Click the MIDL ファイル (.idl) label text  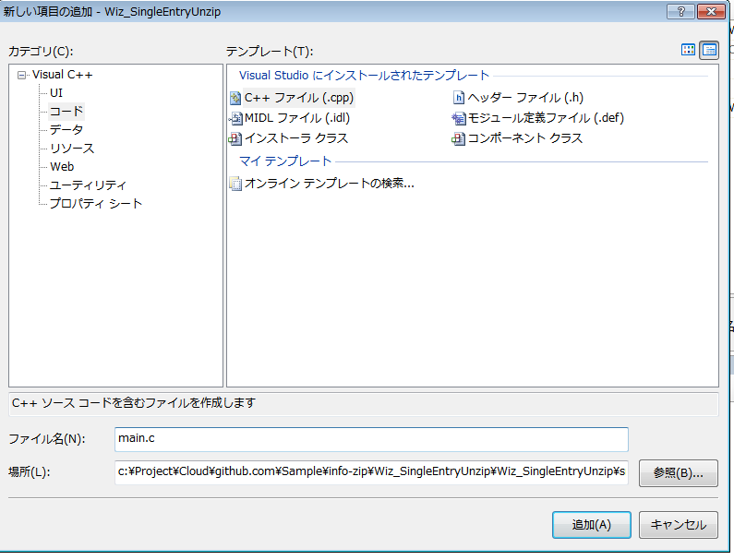(297, 118)
